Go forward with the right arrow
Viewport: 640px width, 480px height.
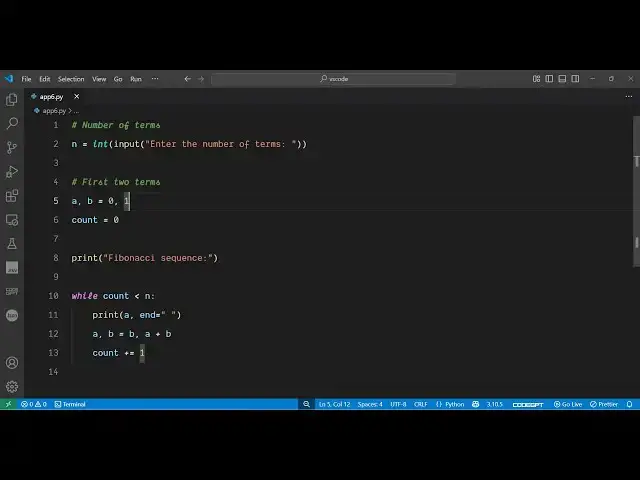201,79
